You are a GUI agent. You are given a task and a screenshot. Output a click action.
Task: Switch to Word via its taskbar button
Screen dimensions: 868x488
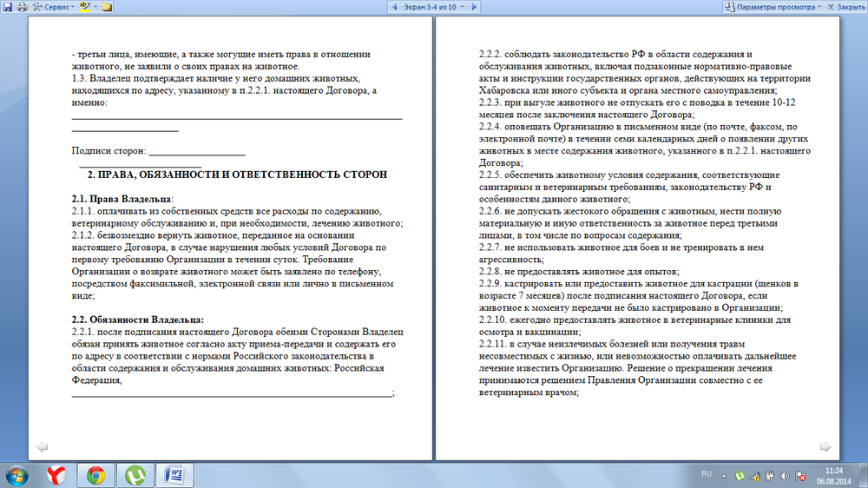tap(174, 474)
